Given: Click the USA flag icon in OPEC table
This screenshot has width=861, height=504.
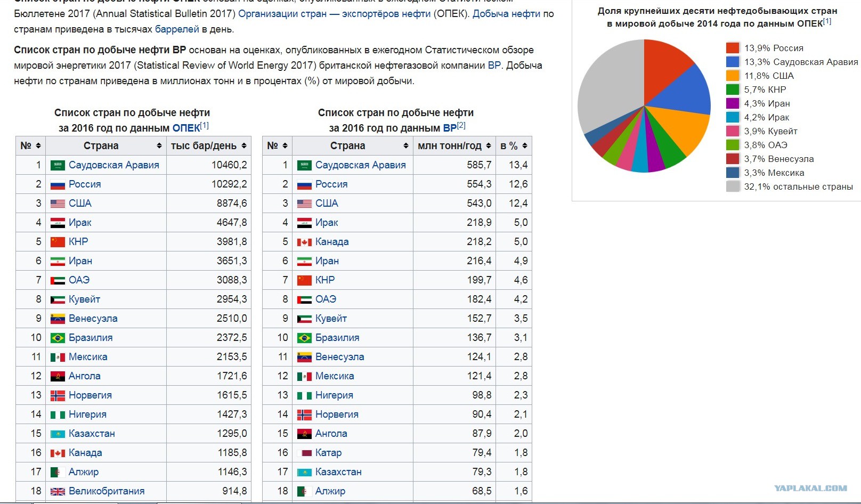Looking at the screenshot, I should (58, 204).
